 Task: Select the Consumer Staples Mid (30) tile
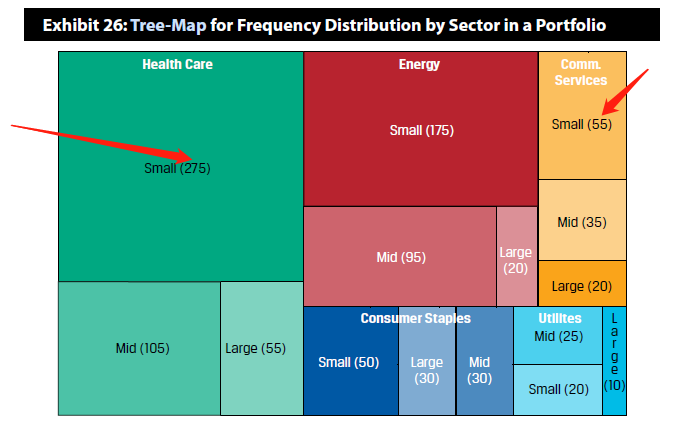tap(484, 361)
